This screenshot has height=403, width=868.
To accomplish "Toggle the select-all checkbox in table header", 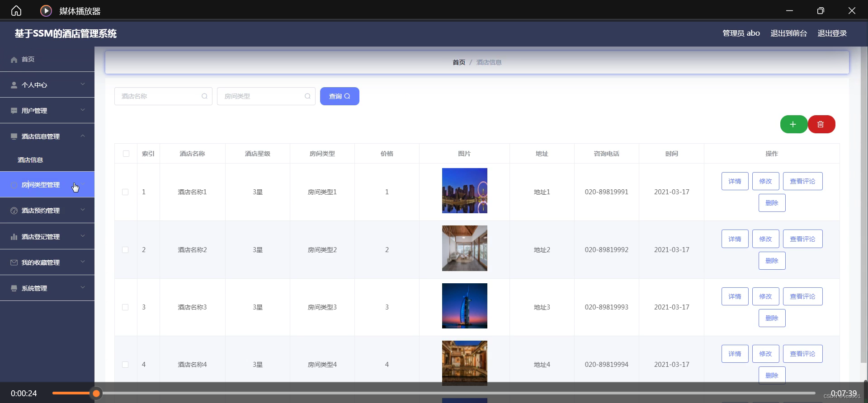I will click(x=126, y=154).
